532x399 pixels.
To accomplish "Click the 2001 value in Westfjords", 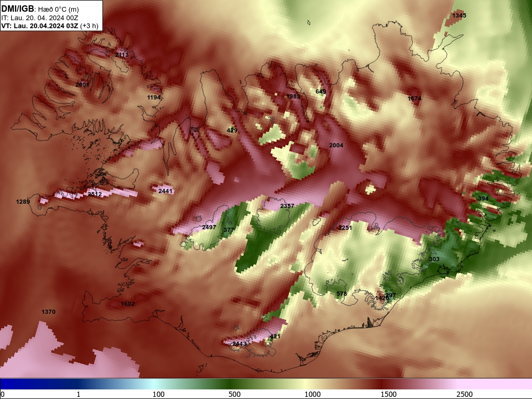I will click(82, 85).
